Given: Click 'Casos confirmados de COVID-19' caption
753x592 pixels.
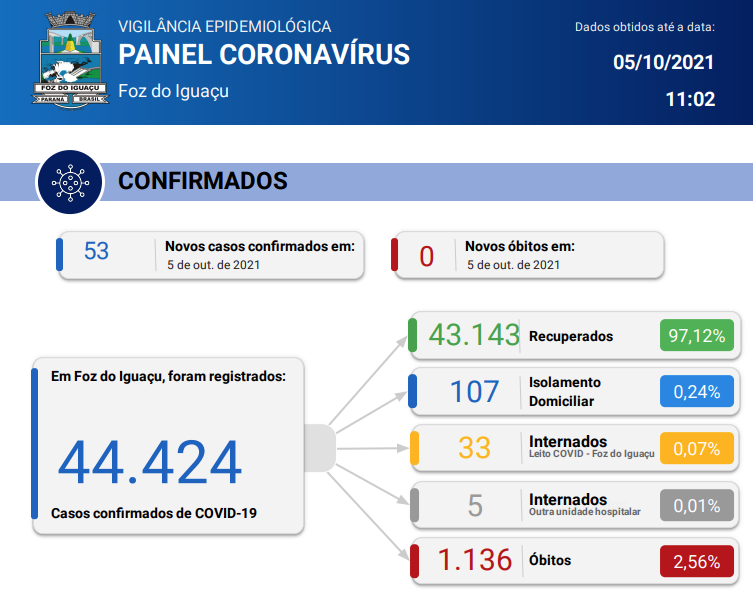Looking at the screenshot, I should tap(154, 513).
